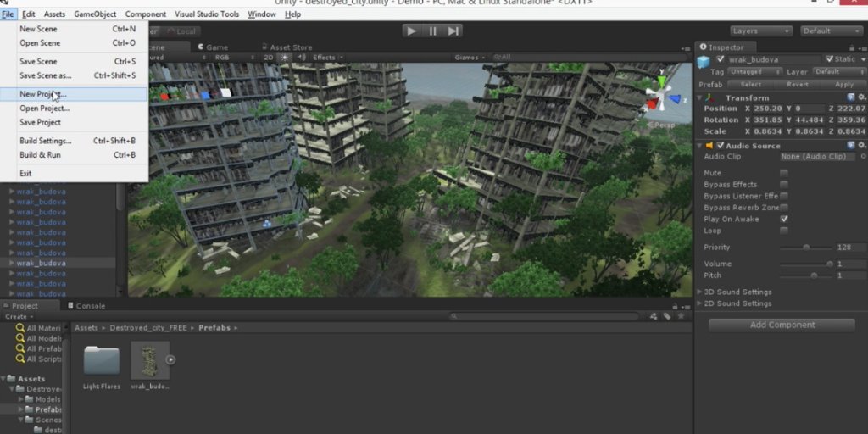Screen dimensions: 868x434
Task: Choose New Project in File menu
Action: (x=74, y=94)
